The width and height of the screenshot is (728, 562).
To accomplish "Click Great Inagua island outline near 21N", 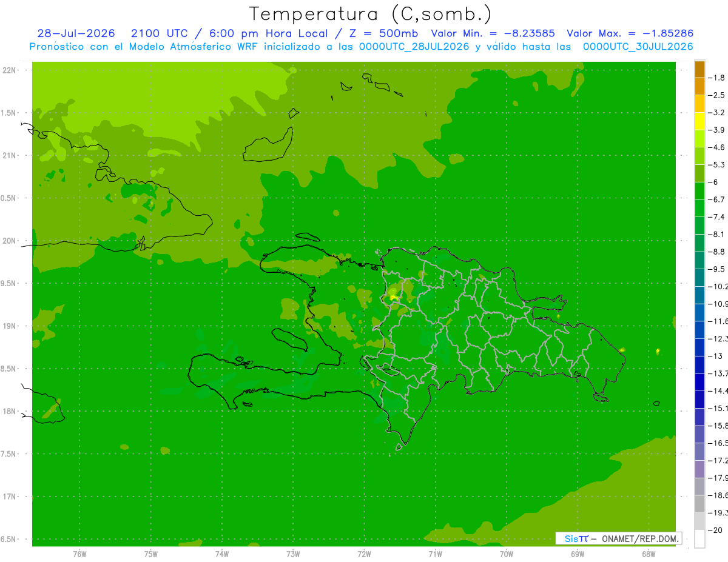I will 268,144.
